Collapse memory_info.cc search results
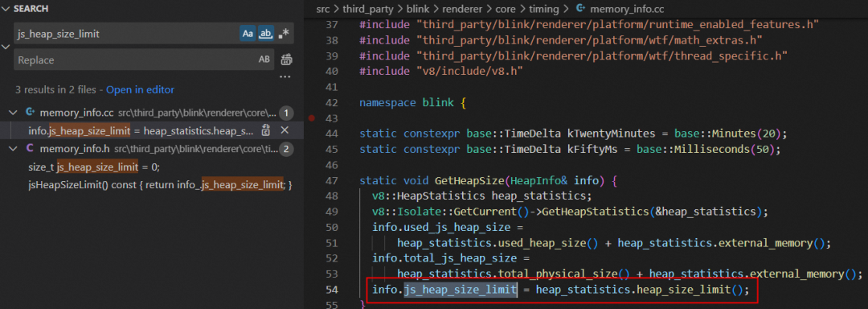The height and width of the screenshot is (309, 868). click(14, 113)
